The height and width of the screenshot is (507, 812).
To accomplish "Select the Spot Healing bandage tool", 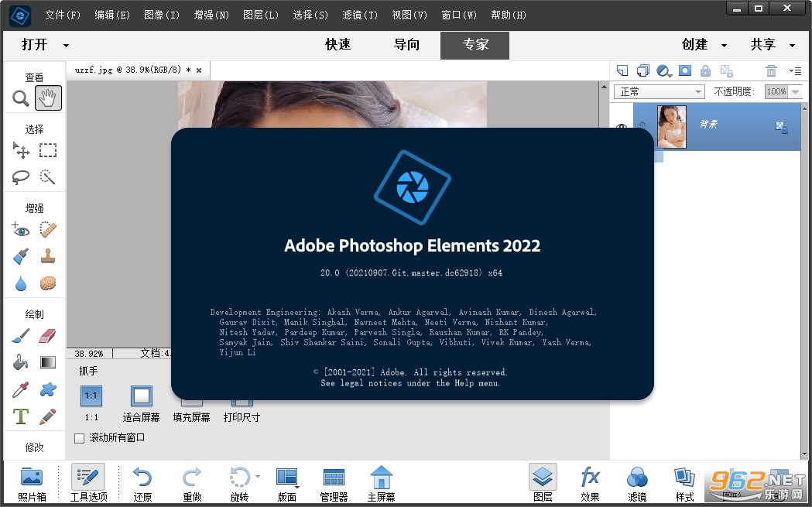I will [x=48, y=229].
